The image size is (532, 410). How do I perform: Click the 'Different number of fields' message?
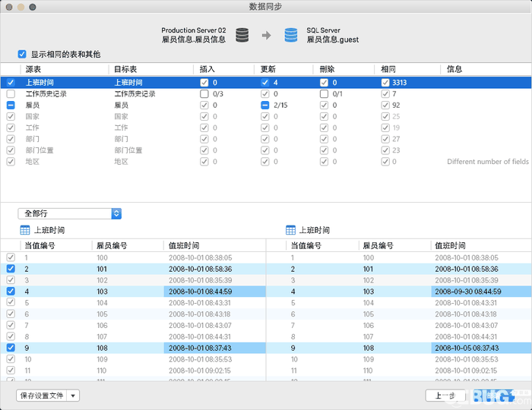point(488,162)
